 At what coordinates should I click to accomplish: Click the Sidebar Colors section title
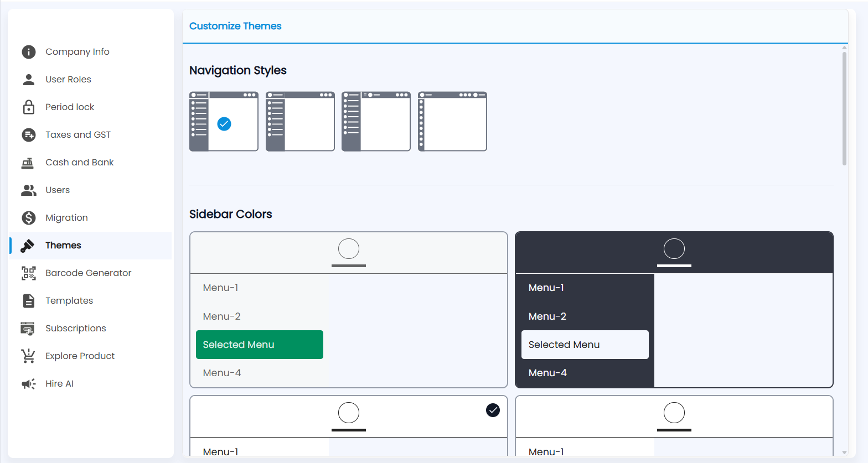231,214
